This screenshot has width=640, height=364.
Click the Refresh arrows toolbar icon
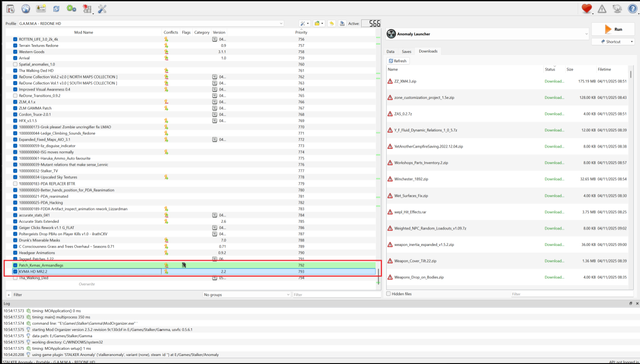click(56, 8)
